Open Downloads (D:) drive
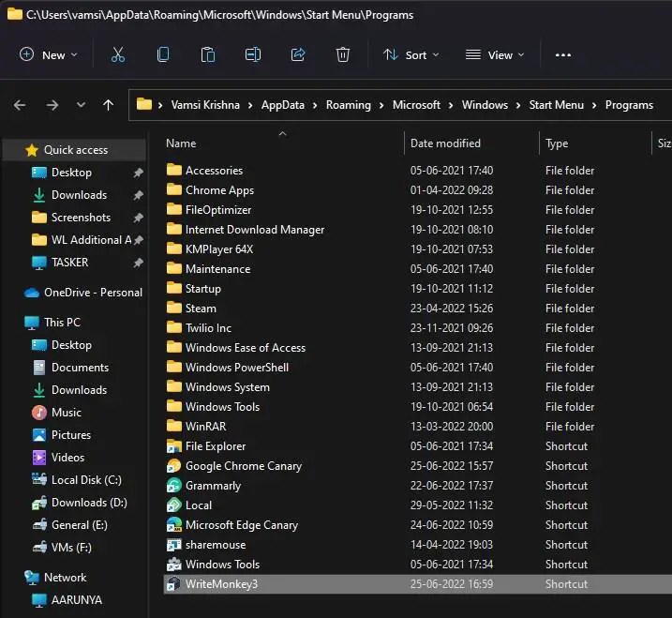This screenshot has height=618, width=672. pos(89,503)
